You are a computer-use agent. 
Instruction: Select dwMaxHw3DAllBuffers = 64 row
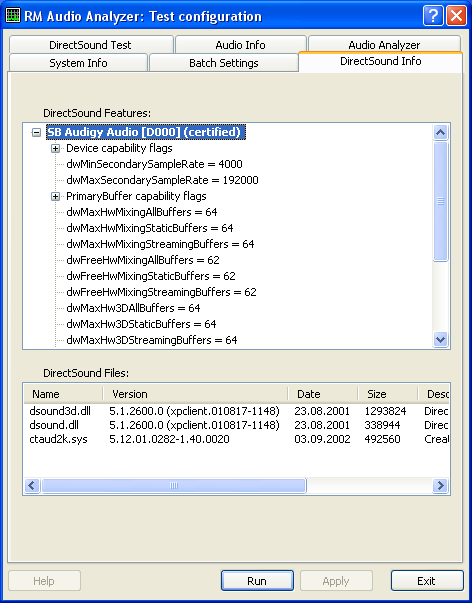pos(133,308)
